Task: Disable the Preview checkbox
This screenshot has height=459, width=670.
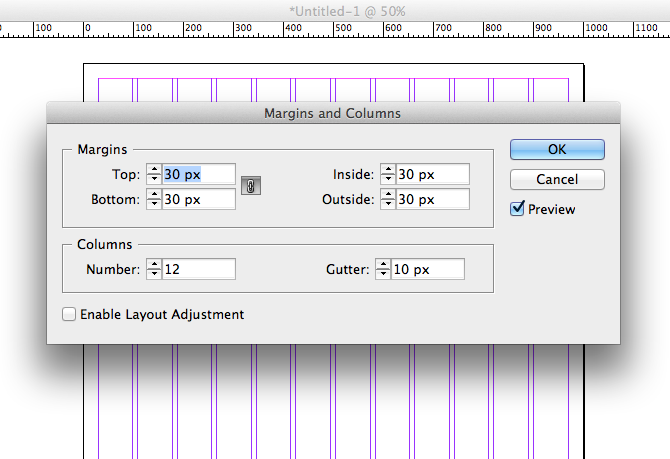Action: pyautogui.click(x=517, y=209)
